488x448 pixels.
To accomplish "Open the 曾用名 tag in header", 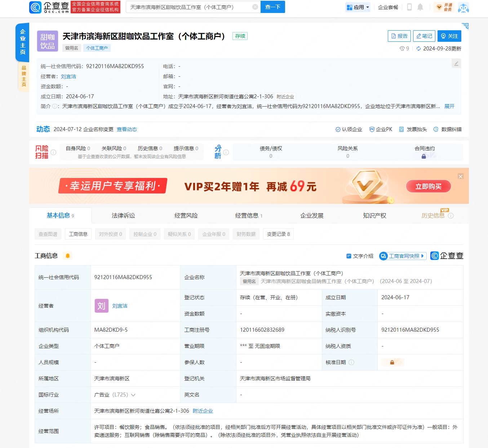I will point(72,48).
